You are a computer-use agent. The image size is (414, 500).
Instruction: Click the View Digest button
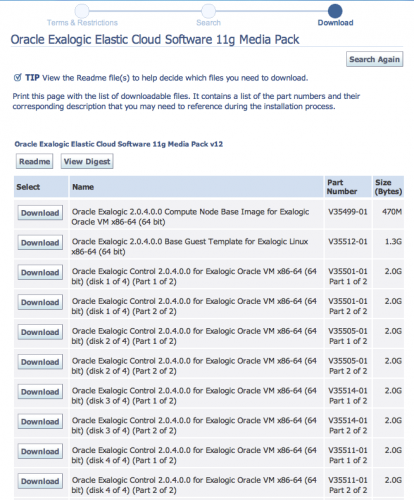[x=87, y=161]
